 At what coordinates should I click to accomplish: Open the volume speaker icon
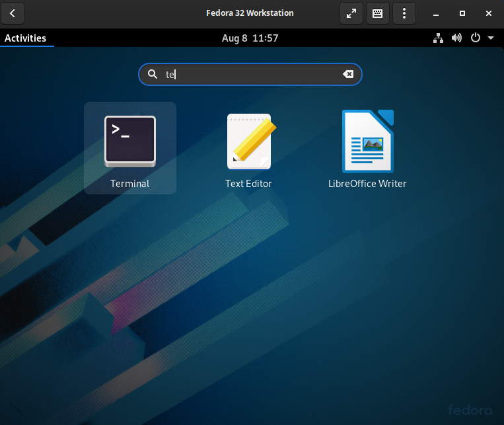(456, 38)
